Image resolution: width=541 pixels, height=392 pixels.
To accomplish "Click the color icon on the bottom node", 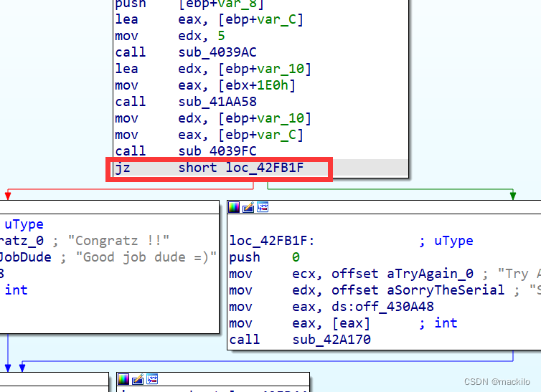I will coord(123,379).
